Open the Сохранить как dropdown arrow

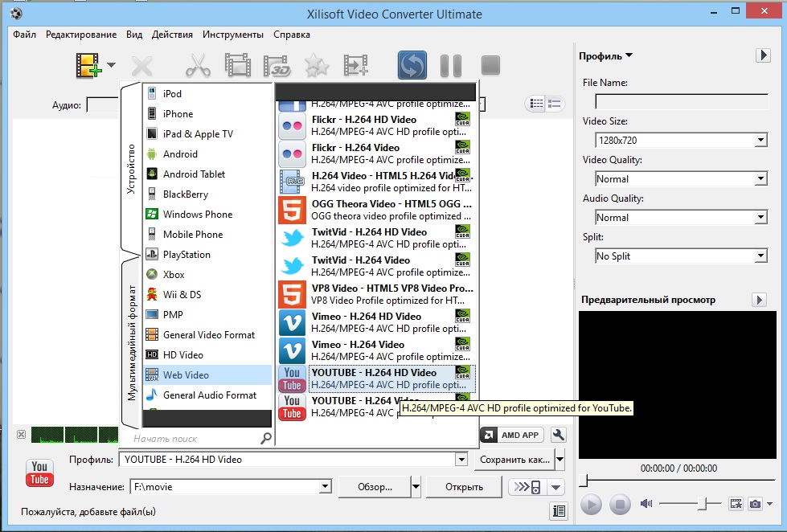pos(560,460)
